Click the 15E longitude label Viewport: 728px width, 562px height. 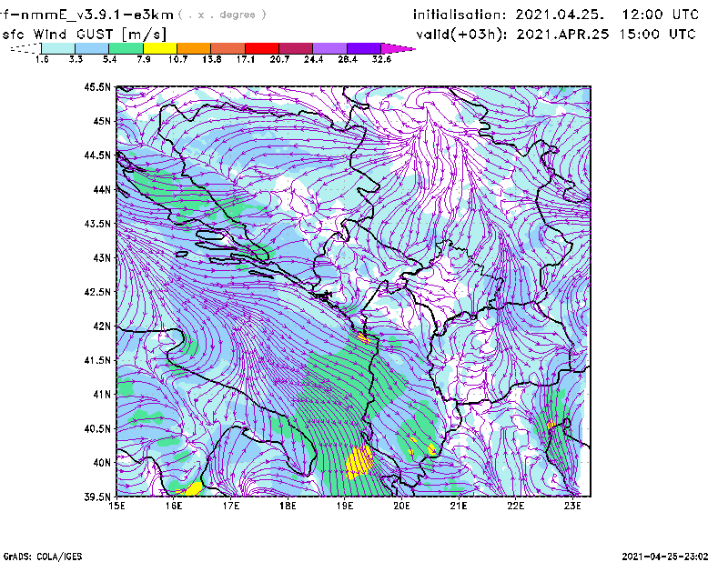click(x=116, y=506)
